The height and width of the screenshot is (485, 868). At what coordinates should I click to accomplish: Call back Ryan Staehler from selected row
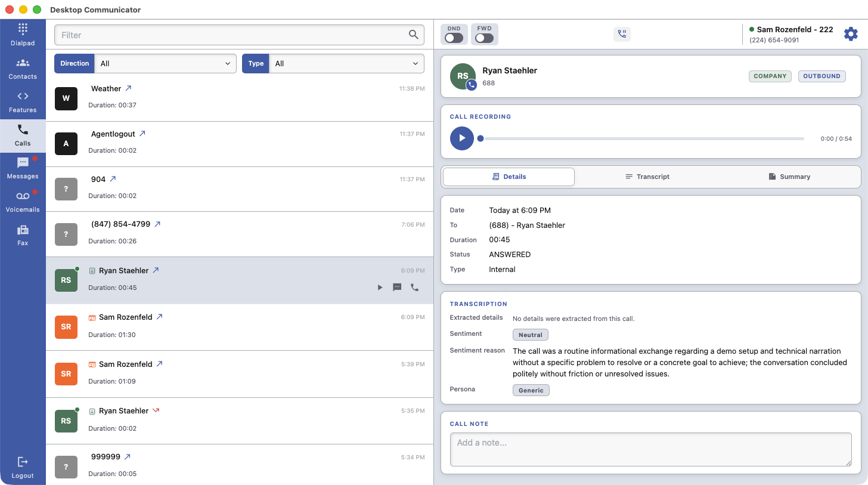pyautogui.click(x=414, y=288)
